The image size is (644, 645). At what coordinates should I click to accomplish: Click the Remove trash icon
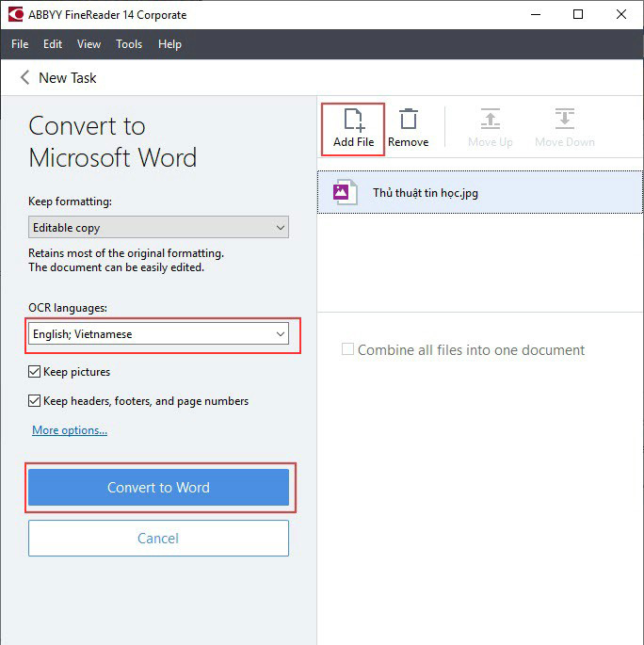click(408, 120)
